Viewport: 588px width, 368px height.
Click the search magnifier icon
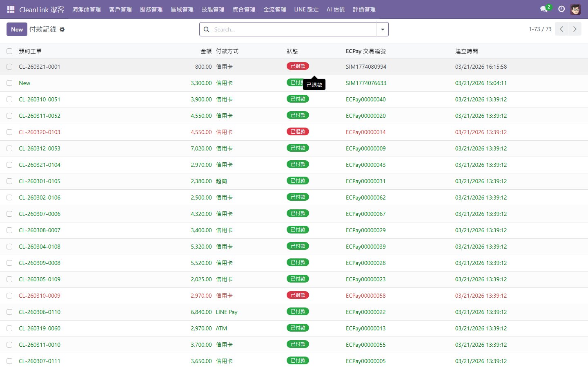[207, 29]
